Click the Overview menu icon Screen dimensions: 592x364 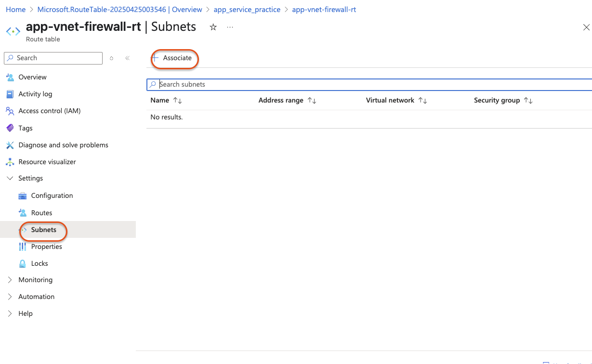(x=10, y=77)
